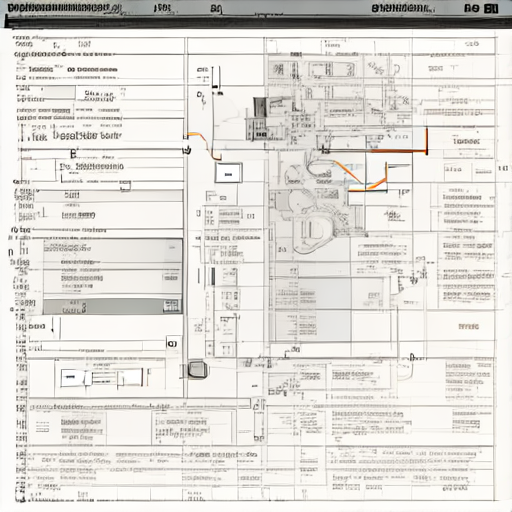
Task: Select the dark square icon atop the diagram
Action: tap(260, 107)
